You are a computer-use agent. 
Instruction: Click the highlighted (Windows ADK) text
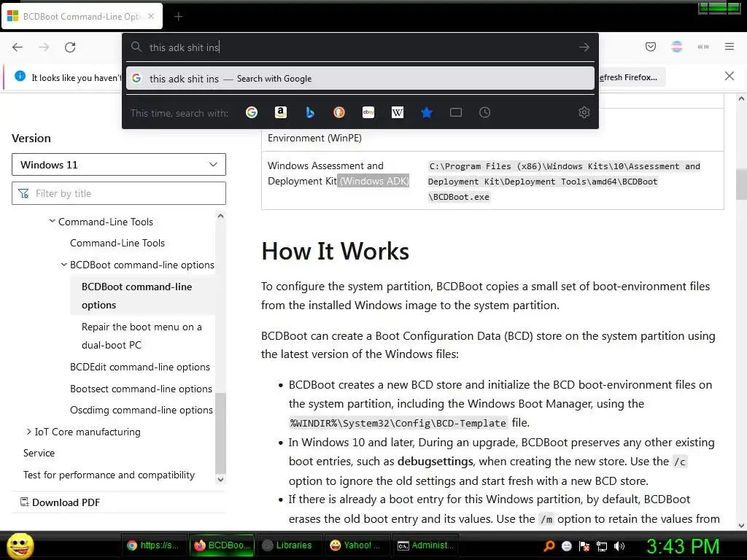374,181
